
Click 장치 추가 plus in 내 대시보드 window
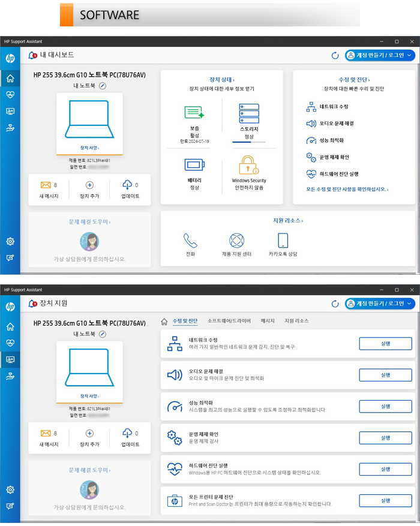click(x=89, y=185)
